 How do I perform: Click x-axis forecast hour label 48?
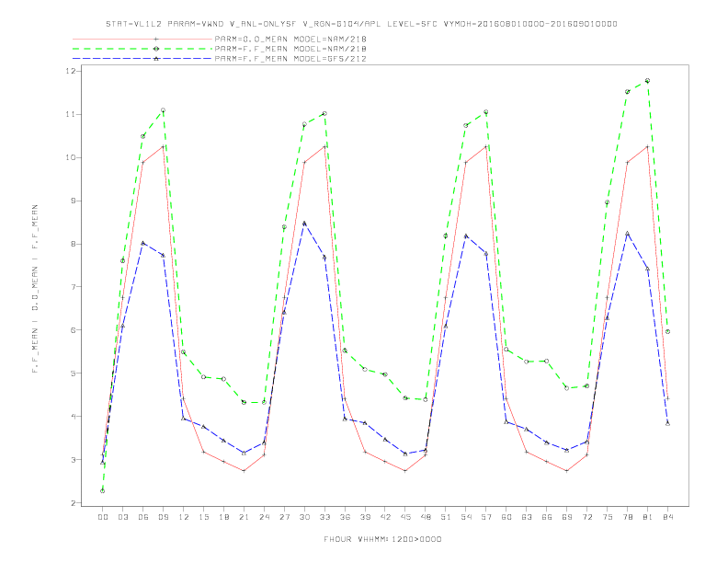(426, 517)
